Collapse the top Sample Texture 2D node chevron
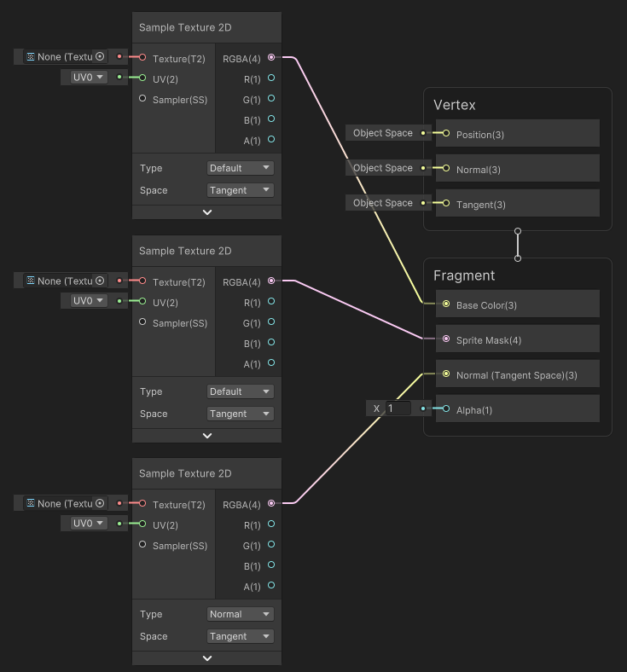627x672 pixels. pos(206,212)
